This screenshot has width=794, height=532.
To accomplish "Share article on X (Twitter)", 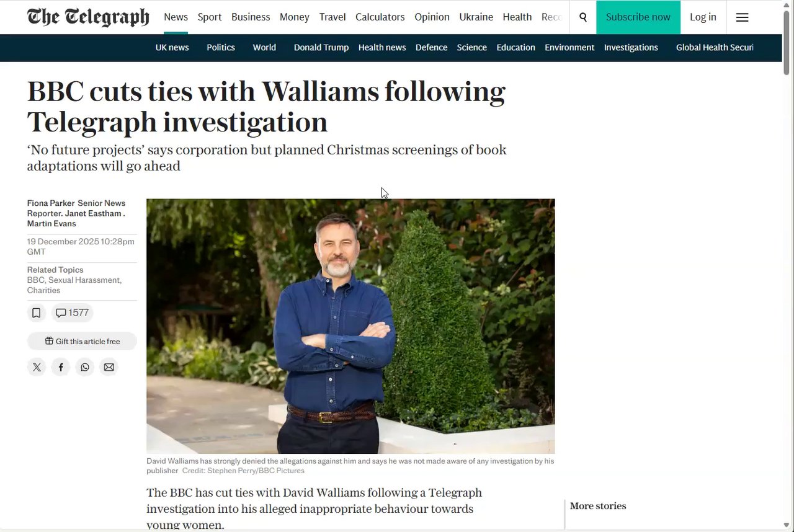I will pos(37,367).
